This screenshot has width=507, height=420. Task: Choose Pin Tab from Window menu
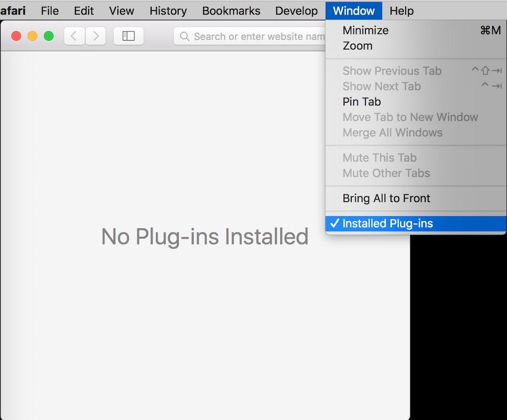(361, 102)
